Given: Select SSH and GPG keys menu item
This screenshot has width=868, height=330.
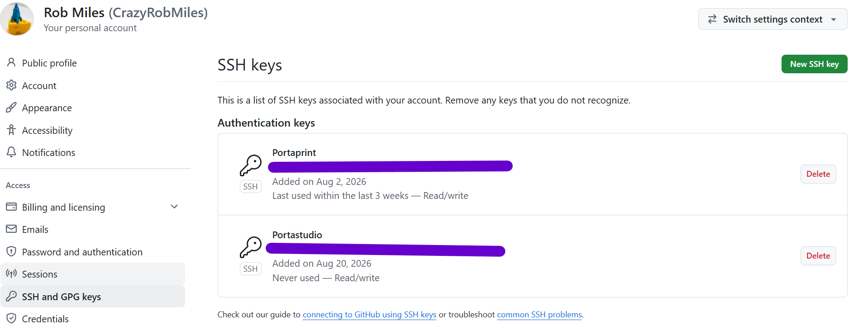Looking at the screenshot, I should [93, 297].
